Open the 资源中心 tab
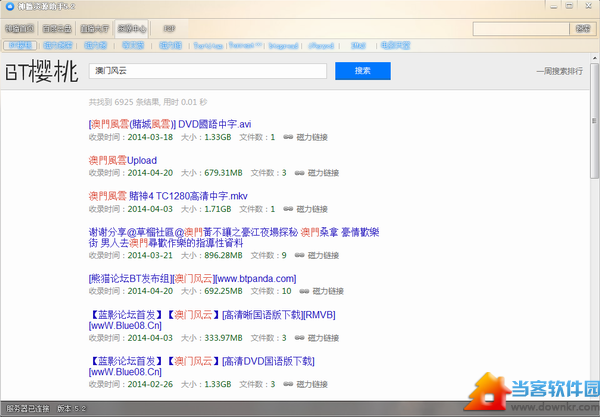This screenshot has height=417, width=600. click(130, 29)
